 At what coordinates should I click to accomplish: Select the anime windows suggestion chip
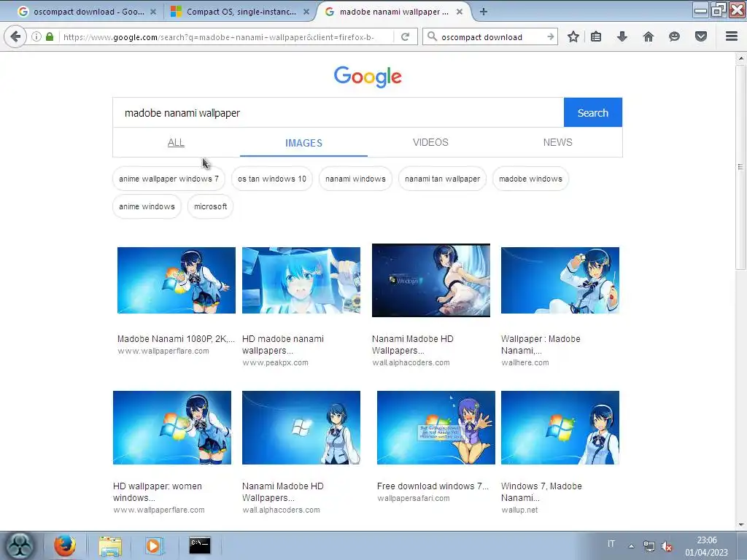pyautogui.click(x=147, y=206)
